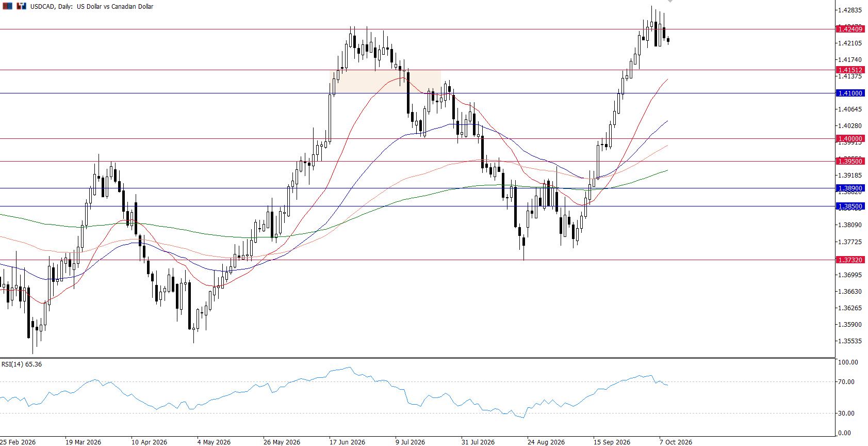The image size is (868, 446).
Task: Click the 25 Feb 2026 date label
Action: [x=18, y=442]
